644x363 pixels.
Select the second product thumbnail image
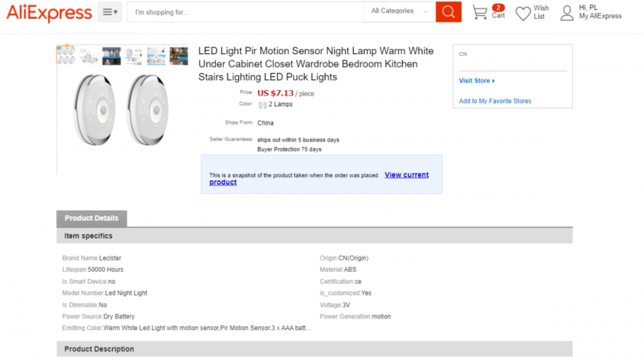[89, 57]
